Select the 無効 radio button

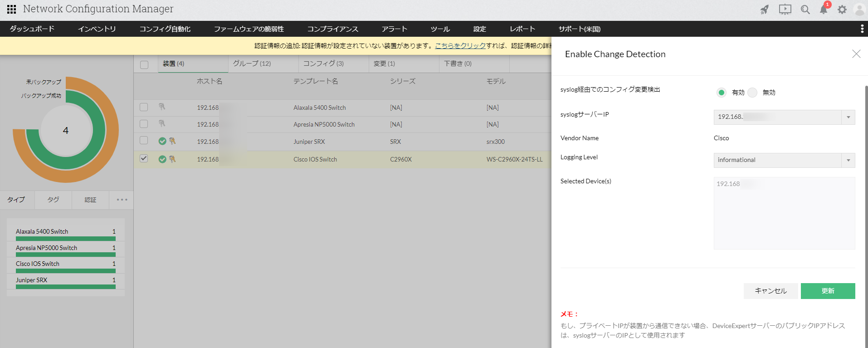click(x=752, y=93)
